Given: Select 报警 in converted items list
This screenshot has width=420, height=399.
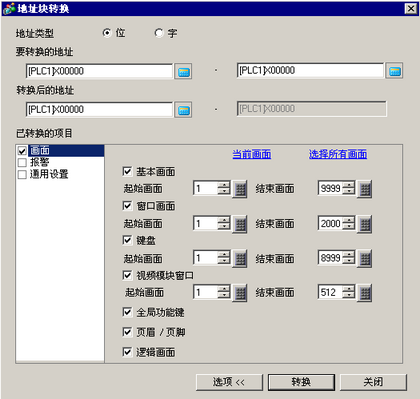Looking at the screenshot, I should click(x=40, y=162).
